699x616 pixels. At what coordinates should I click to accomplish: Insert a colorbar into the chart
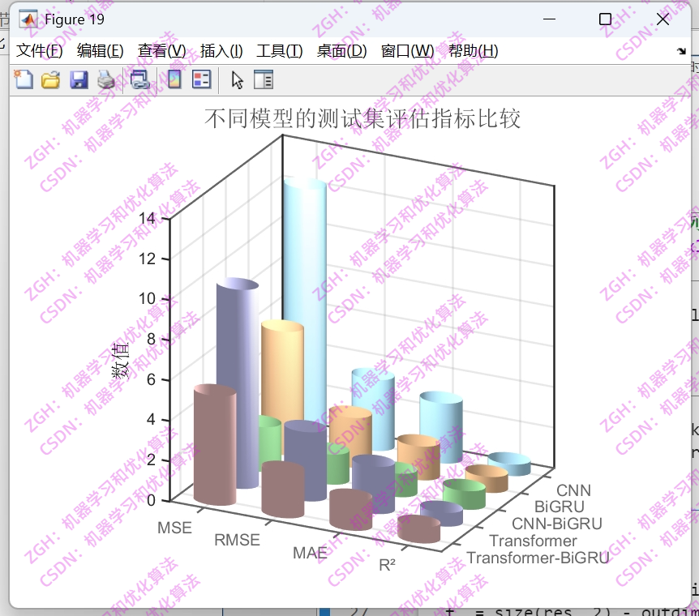coord(173,79)
